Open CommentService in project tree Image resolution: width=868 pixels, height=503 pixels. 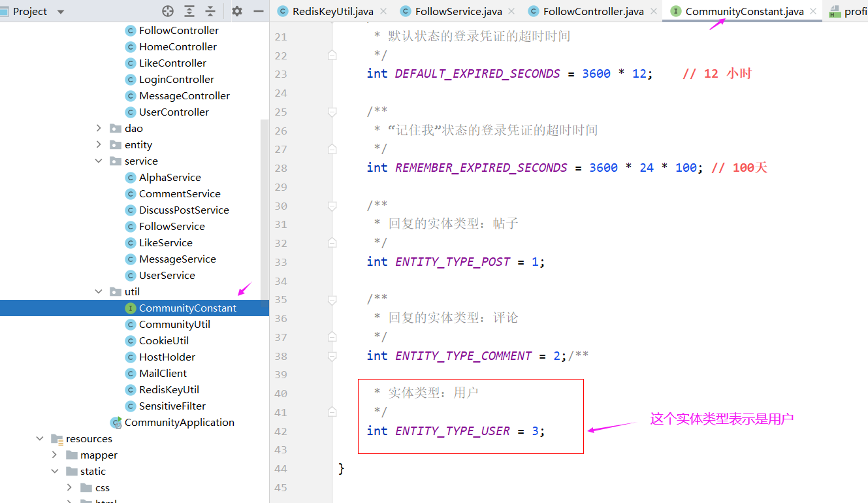click(x=180, y=193)
